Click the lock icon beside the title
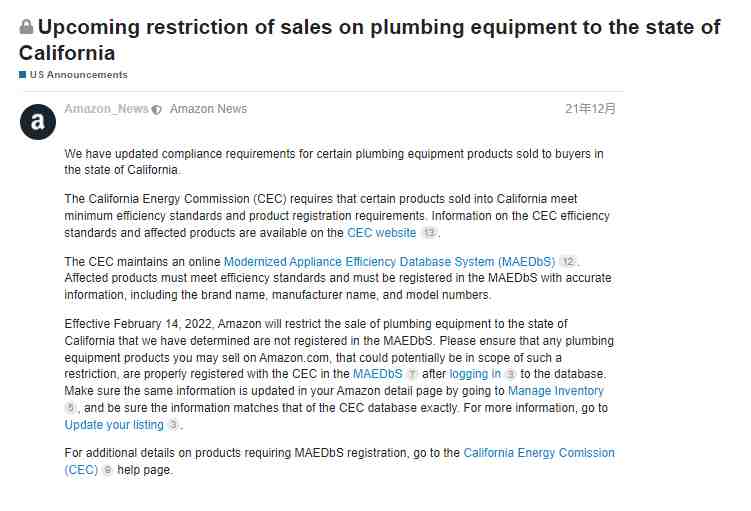This screenshot has width=751, height=511. point(26,27)
